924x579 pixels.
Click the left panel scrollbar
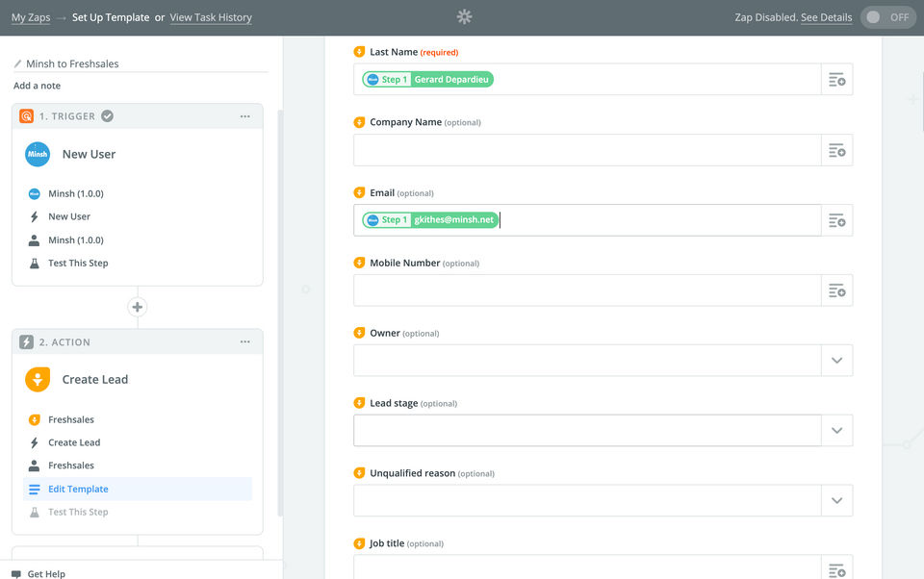pos(280,313)
